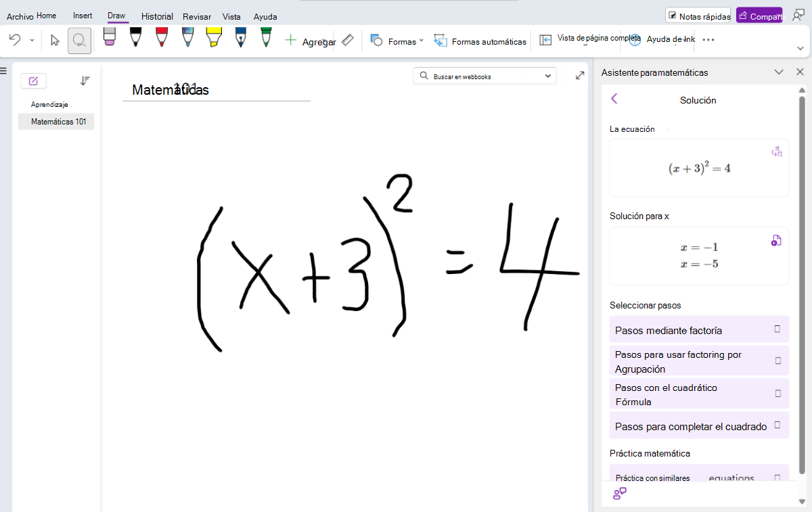Click the undo icon
Image resolution: width=812 pixels, height=512 pixels.
click(x=15, y=41)
